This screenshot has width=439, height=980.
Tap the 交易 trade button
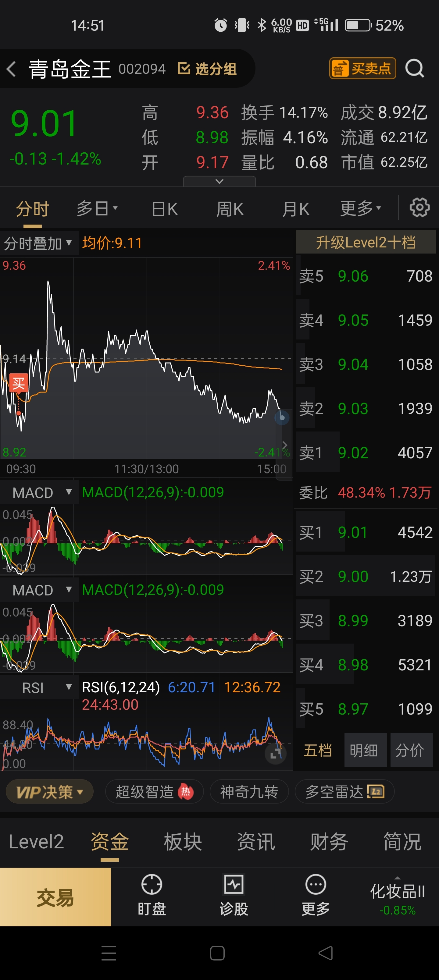[55, 897]
